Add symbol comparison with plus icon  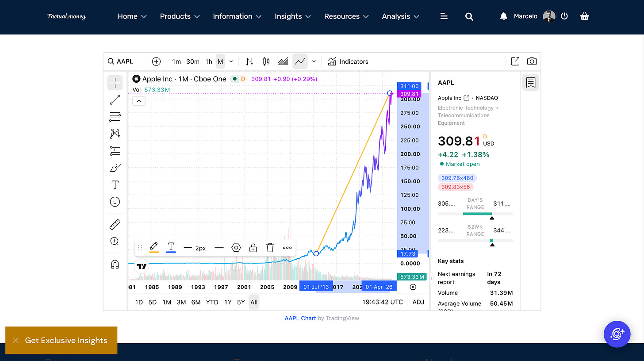click(x=156, y=61)
